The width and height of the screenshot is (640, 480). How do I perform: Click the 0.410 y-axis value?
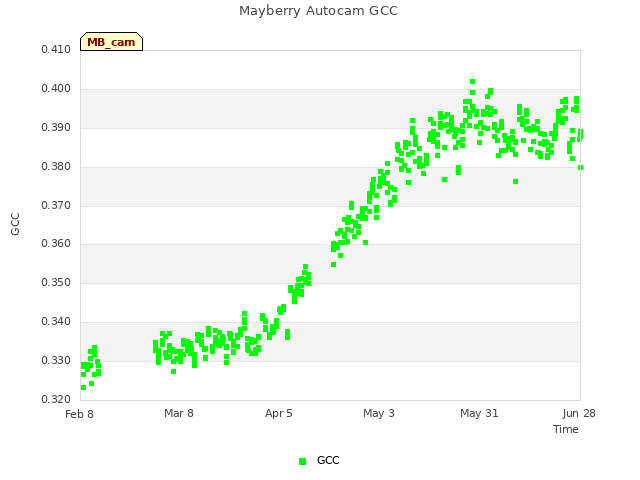point(56,50)
